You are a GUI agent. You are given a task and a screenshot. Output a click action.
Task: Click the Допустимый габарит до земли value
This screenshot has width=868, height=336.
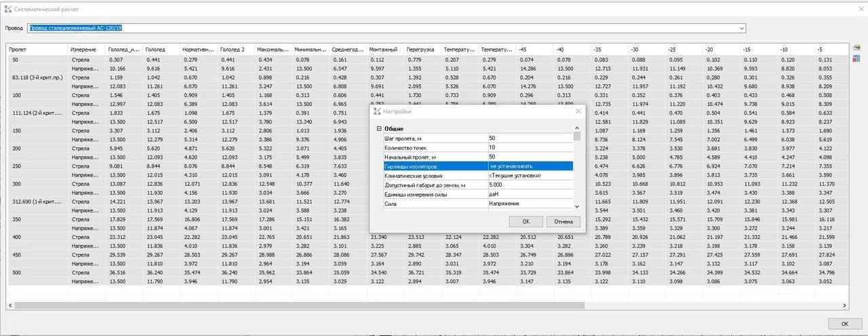(530, 185)
